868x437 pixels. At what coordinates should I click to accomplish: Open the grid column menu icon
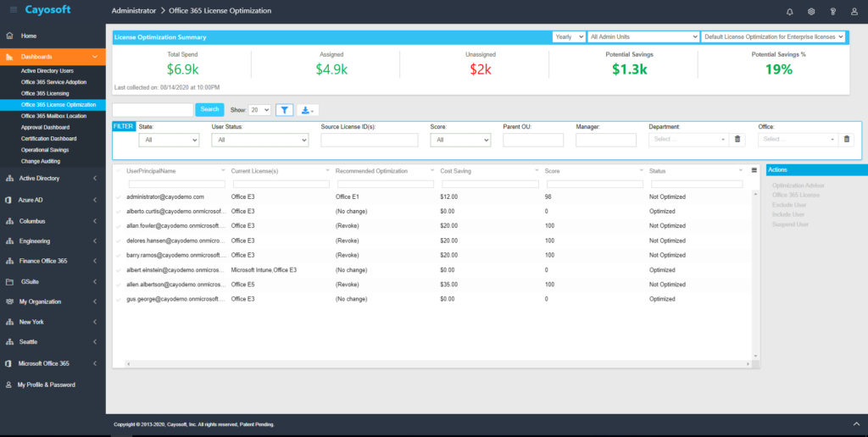coord(754,170)
